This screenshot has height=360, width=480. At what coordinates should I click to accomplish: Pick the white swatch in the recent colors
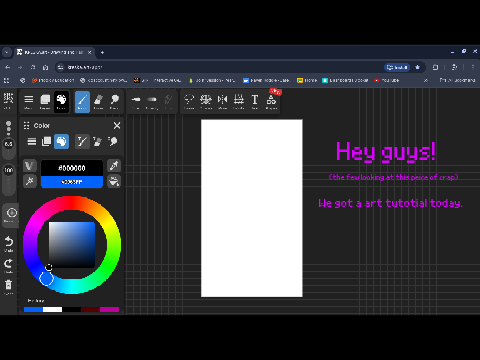coord(52,310)
